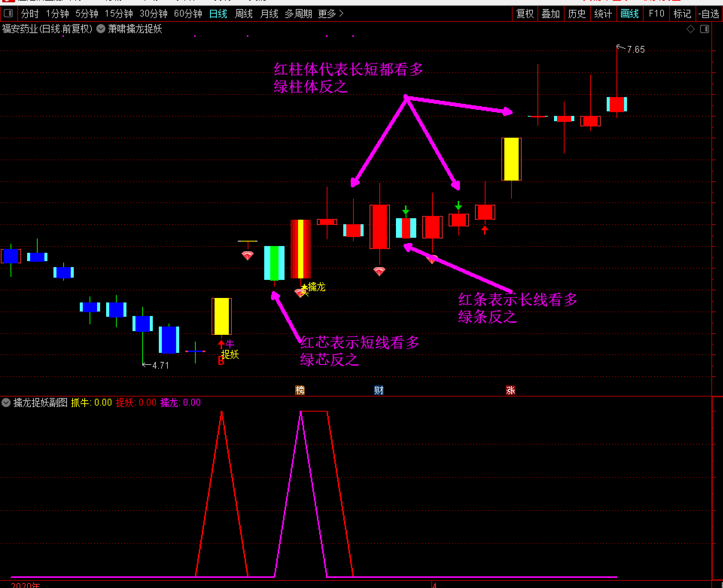The height and width of the screenshot is (588, 723).
Task: Switch to the 周线 weekly tab
Action: tap(244, 14)
